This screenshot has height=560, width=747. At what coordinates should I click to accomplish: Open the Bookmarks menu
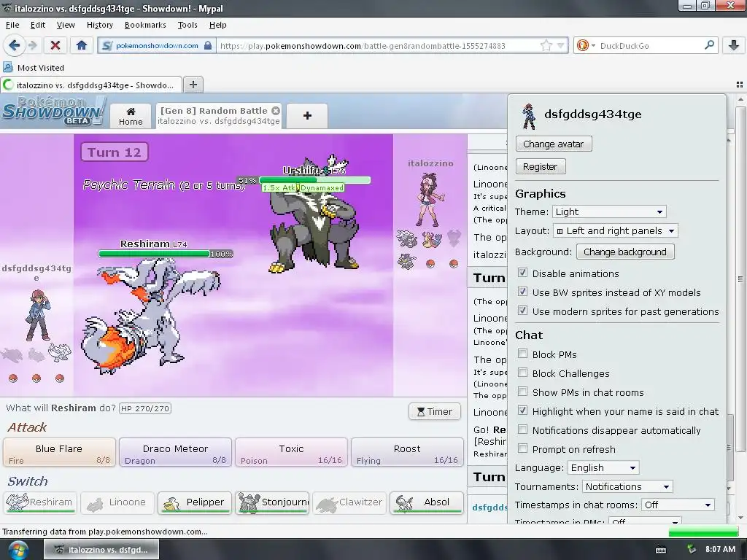[x=145, y=25]
